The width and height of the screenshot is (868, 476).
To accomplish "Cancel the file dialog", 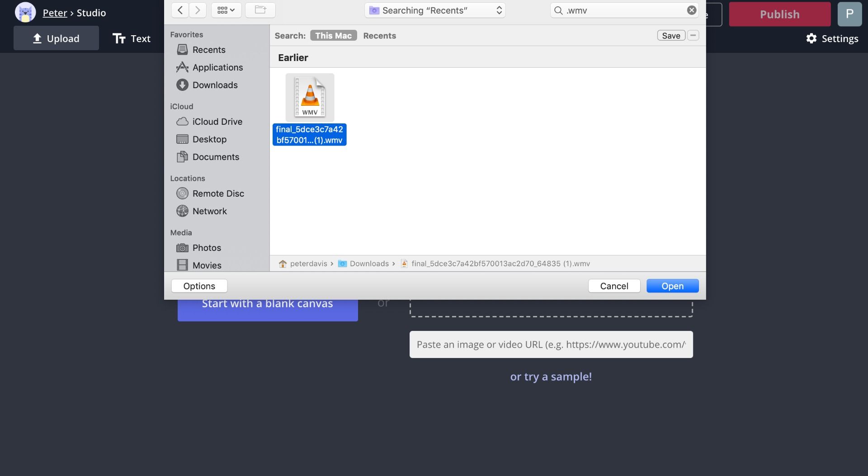I will (x=614, y=286).
